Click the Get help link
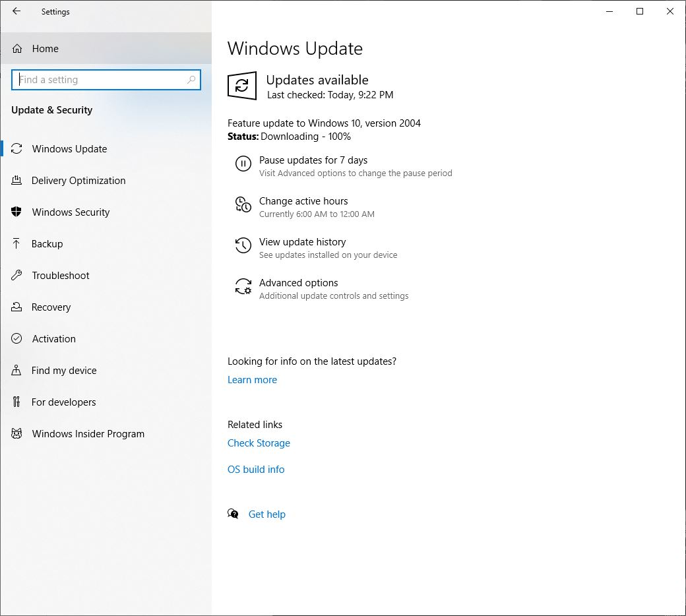Image resolution: width=686 pixels, height=616 pixels. [x=267, y=514]
